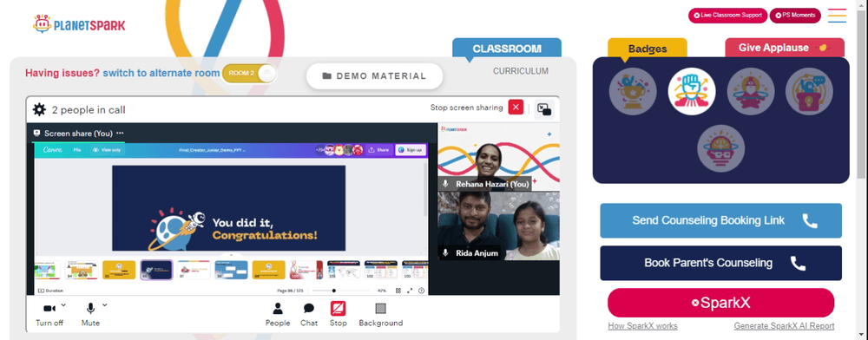Select the Badges tab
Viewport: 868px width, 340px height.
(x=648, y=49)
